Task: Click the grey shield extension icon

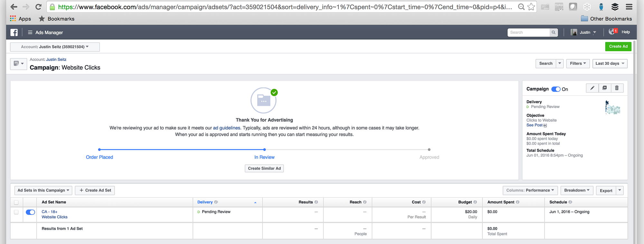Action: pos(573,7)
